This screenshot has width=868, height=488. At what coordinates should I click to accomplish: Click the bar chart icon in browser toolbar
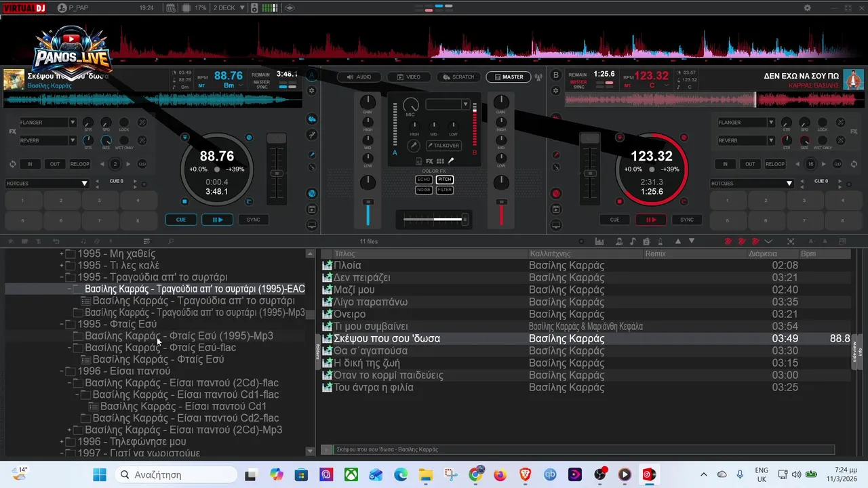(x=599, y=241)
